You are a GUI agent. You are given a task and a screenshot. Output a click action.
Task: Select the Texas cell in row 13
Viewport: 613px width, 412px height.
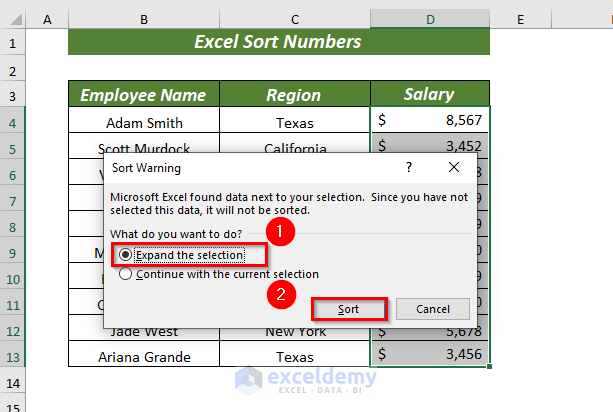(295, 354)
